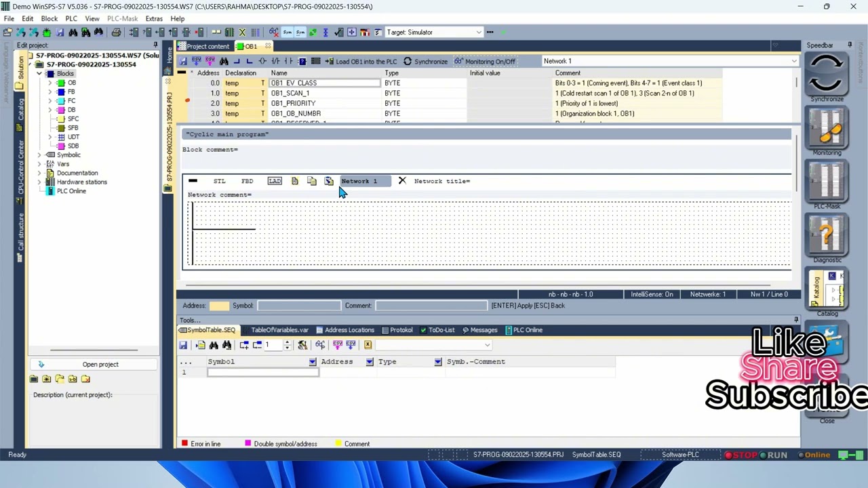868x488 pixels.
Task: Switch to ToDo-List tab
Action: (x=437, y=330)
